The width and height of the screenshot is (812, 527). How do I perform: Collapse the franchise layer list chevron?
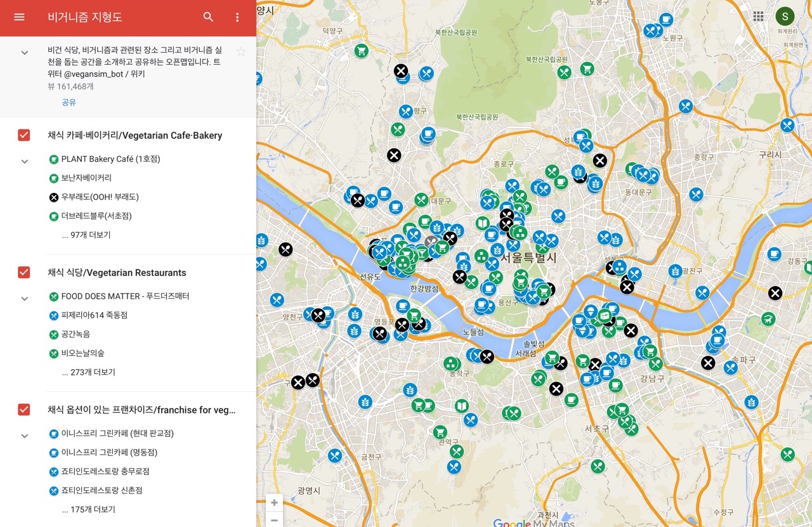coord(25,436)
